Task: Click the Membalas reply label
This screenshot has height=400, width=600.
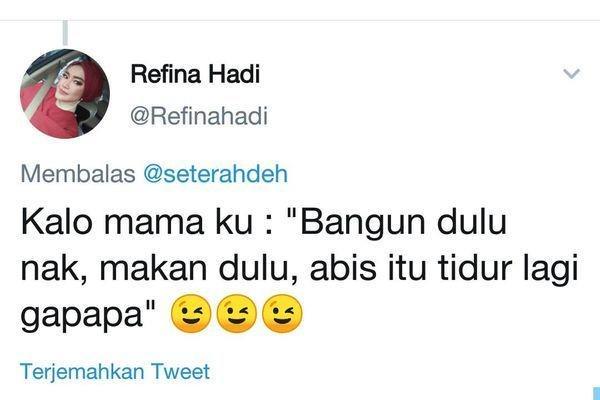Action: [x=78, y=174]
